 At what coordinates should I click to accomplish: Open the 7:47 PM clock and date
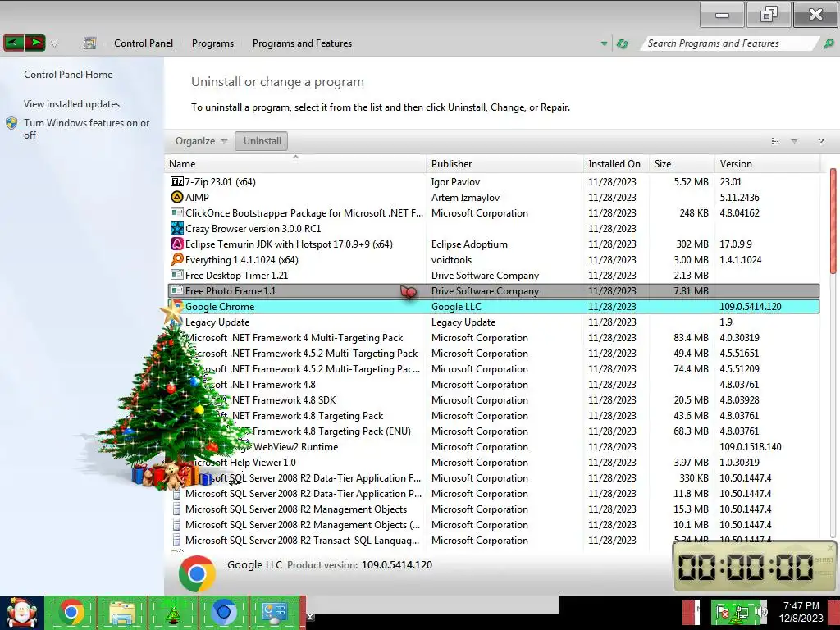click(x=801, y=612)
